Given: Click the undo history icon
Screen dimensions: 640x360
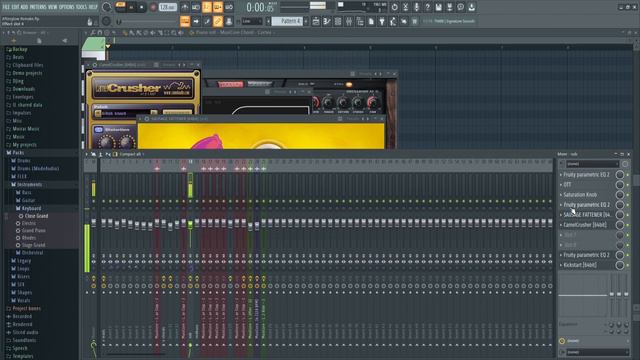Looking at the screenshot, I should tap(394, 7).
